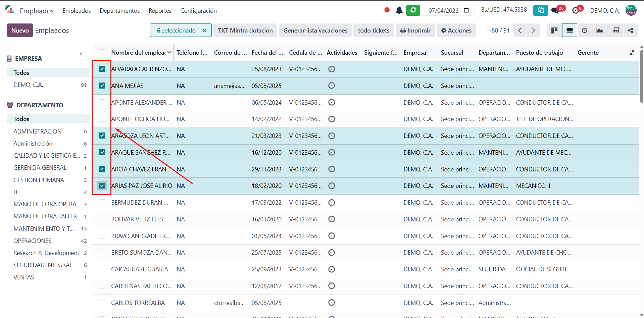Switch to Graph view
This screenshot has height=318, width=644.
click(600, 31)
